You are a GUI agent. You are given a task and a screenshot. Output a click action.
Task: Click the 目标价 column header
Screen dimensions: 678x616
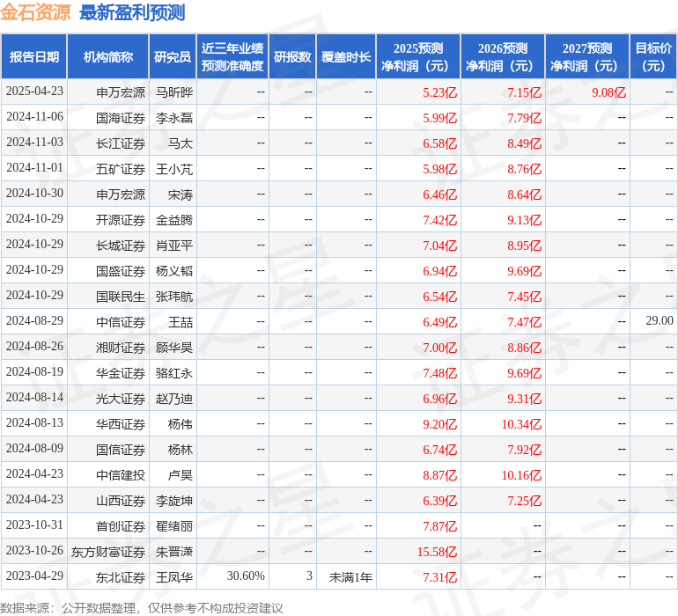[653, 57]
